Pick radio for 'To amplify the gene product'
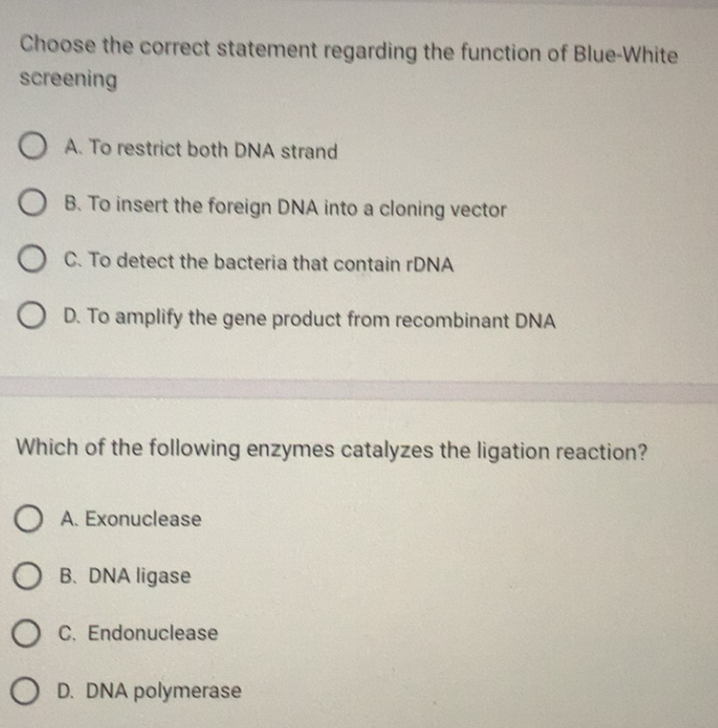 pyautogui.click(x=32, y=315)
